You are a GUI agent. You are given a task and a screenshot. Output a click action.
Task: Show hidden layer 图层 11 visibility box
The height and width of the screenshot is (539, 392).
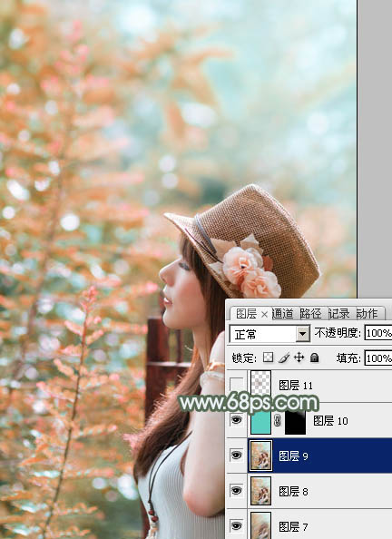[x=236, y=385]
